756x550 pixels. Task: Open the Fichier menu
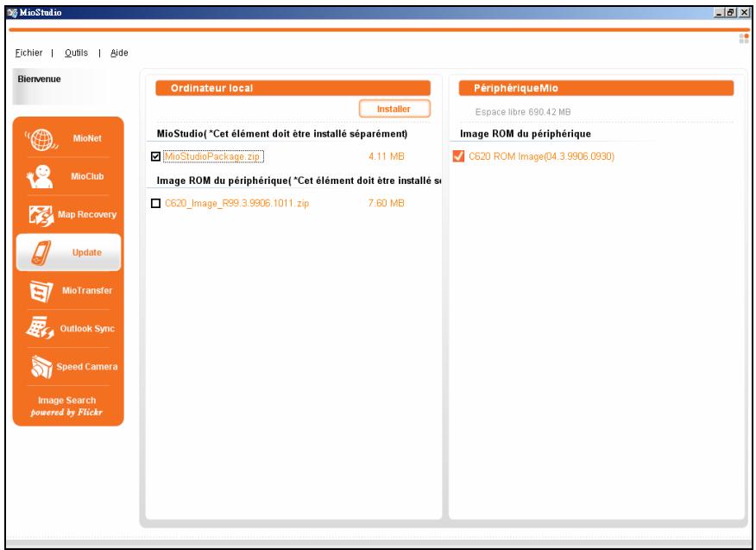pyautogui.click(x=29, y=53)
